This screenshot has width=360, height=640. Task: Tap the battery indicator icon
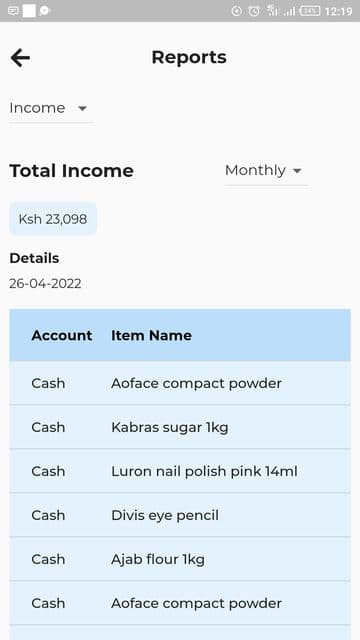tap(310, 11)
